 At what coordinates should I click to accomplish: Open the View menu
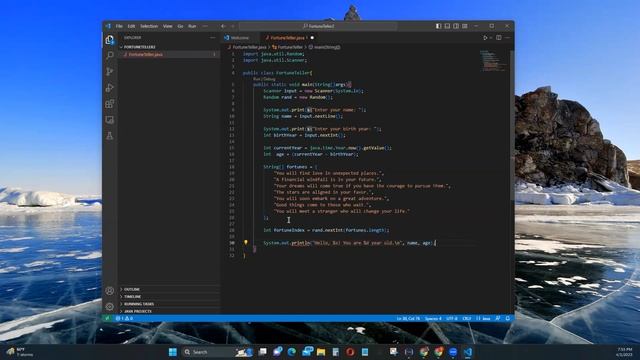tap(167, 26)
